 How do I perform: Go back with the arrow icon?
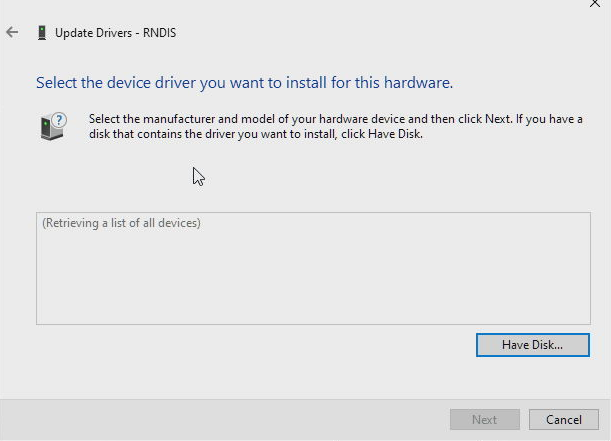(x=12, y=32)
